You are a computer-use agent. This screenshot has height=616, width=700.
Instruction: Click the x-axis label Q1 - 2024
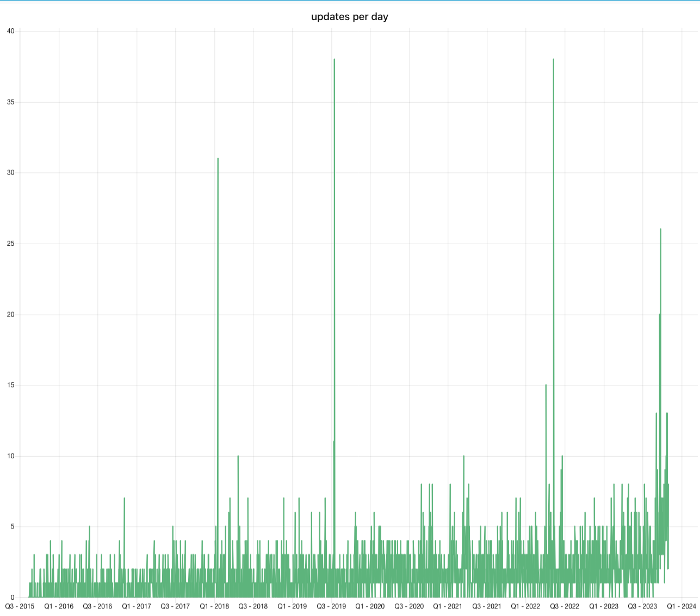[x=682, y=606]
